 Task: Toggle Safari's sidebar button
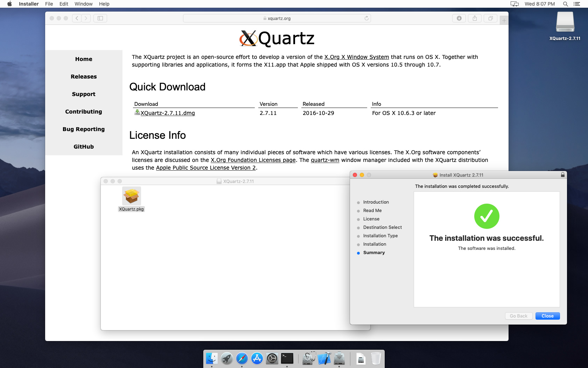click(x=100, y=18)
